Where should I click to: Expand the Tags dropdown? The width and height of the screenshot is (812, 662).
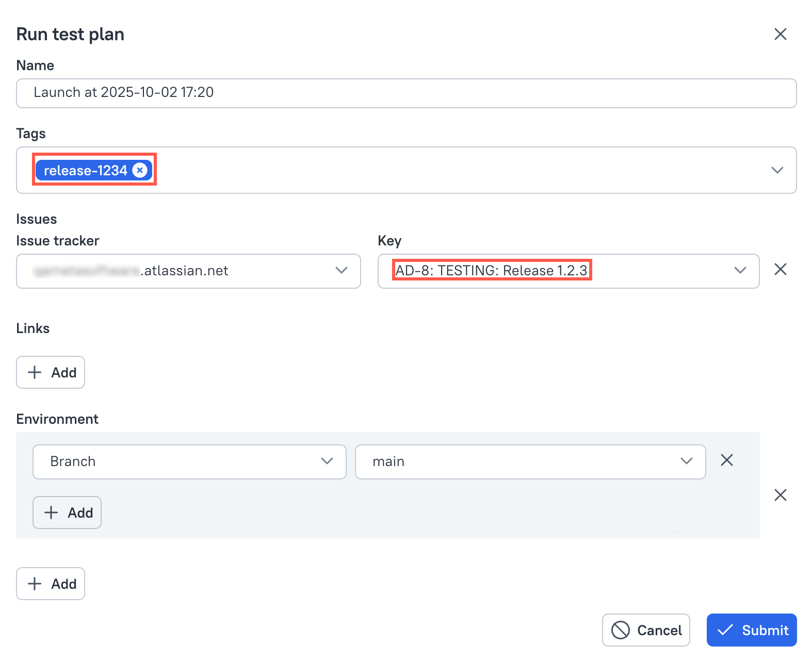[x=777, y=170]
